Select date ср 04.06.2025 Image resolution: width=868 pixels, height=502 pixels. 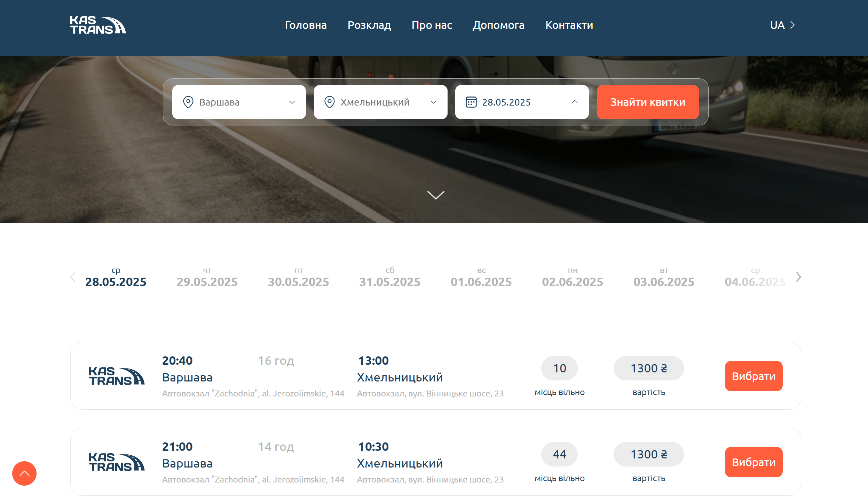pos(755,277)
